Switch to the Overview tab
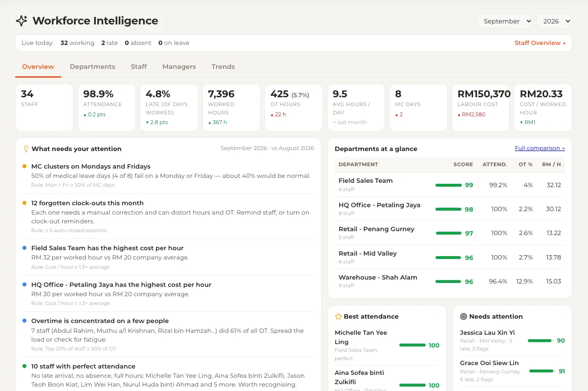The image size is (588, 391). click(x=38, y=67)
